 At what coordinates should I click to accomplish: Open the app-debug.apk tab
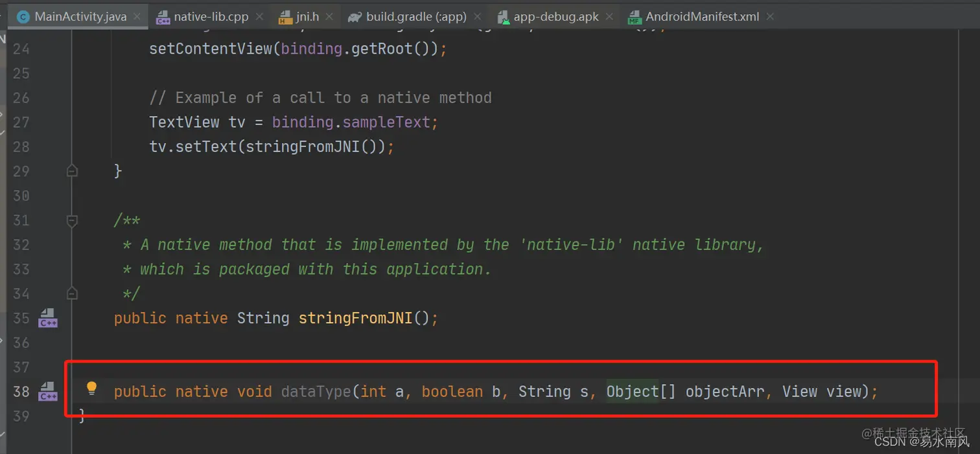[x=556, y=17]
